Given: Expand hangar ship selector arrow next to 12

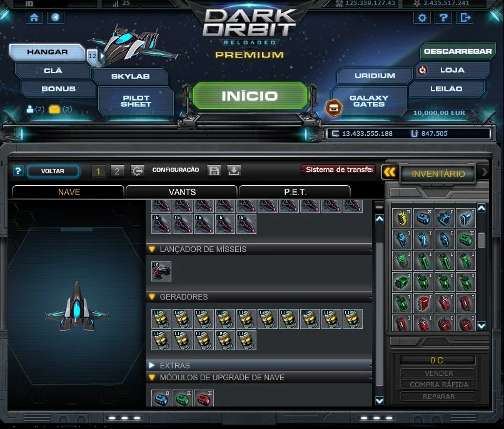Looking at the screenshot, I should tap(102, 56).
